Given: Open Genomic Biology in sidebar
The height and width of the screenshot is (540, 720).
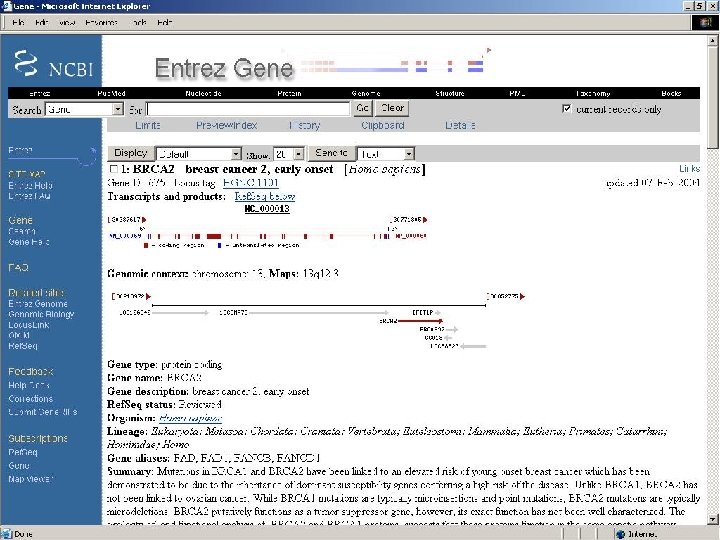Looking at the screenshot, I should point(41,315).
